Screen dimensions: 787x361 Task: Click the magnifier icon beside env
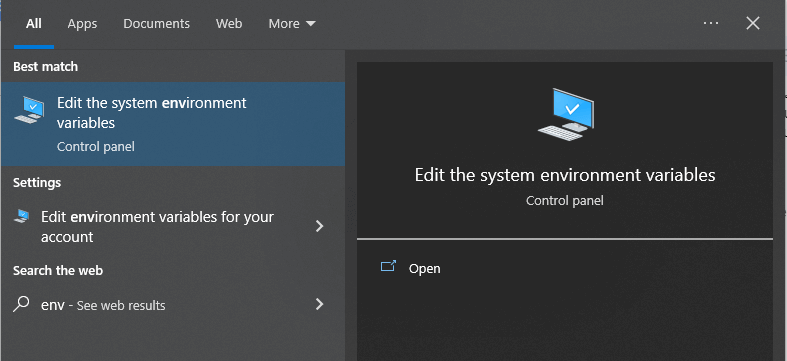click(x=21, y=304)
